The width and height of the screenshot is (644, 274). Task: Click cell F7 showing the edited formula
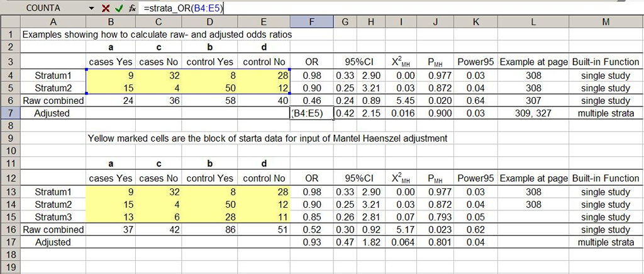[x=311, y=113]
